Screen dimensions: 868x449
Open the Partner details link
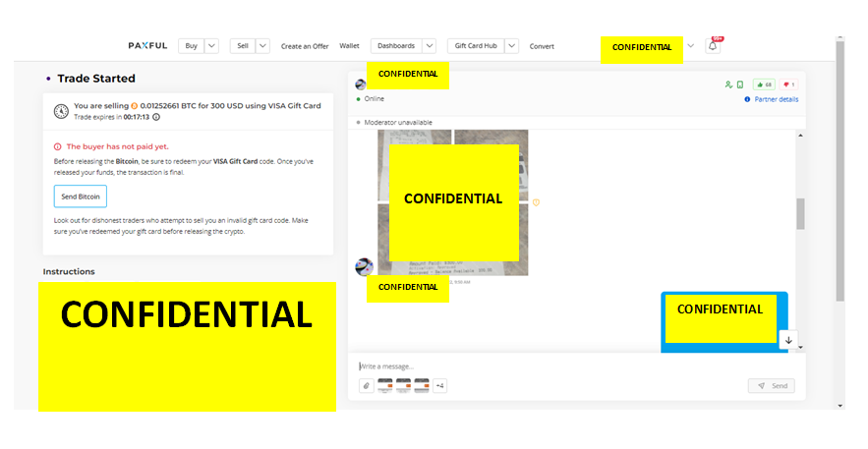point(777,99)
